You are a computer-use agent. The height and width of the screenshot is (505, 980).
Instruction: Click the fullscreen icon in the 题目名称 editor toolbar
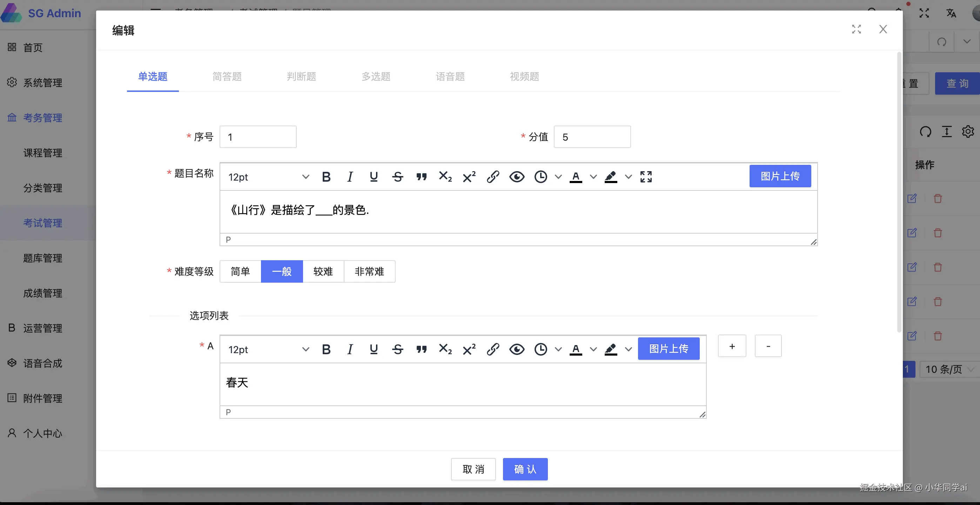coord(646,177)
